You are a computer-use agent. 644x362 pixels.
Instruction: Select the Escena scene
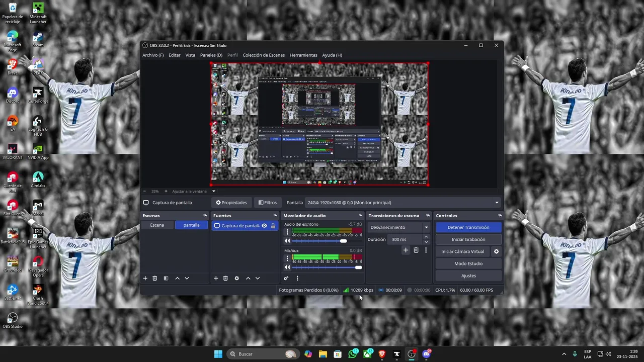157,225
